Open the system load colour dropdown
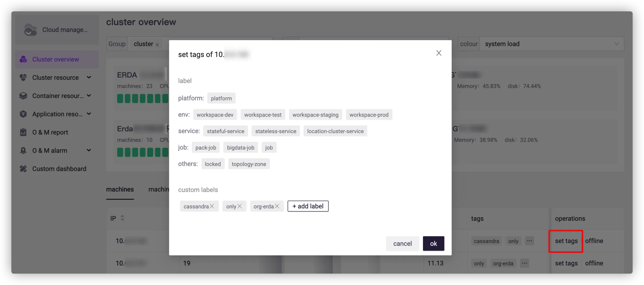Viewport: 644px width, 285px height. [551, 44]
